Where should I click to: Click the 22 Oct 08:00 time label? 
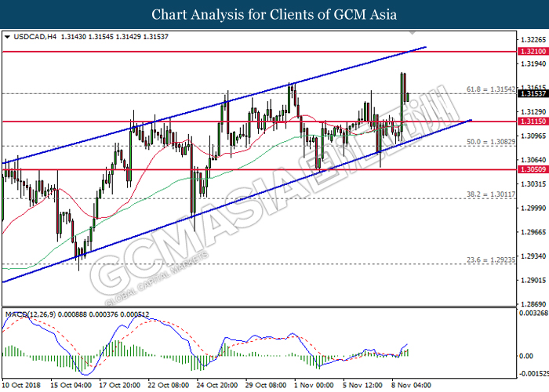point(169,386)
